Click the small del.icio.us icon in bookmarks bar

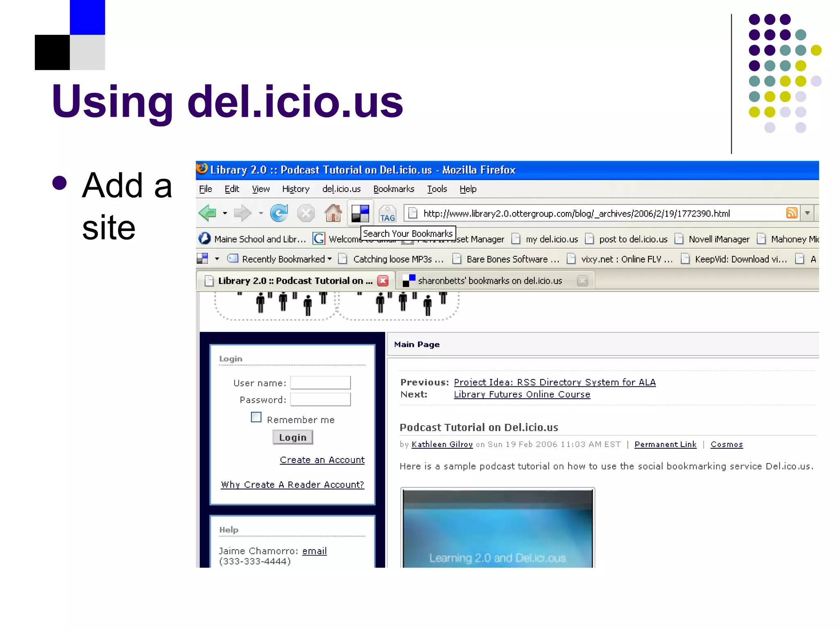click(x=203, y=258)
